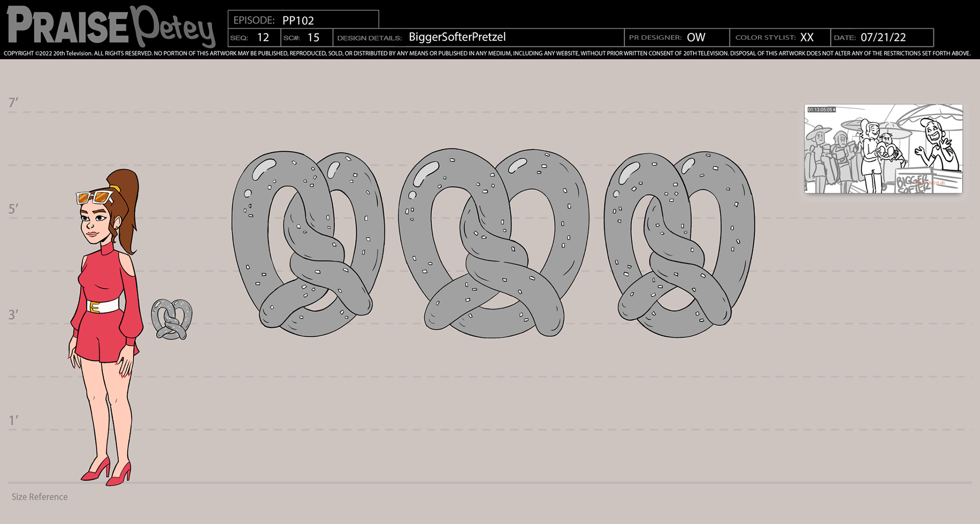Click the timecode 01:13:05:05 on thumbnail

[821, 110]
